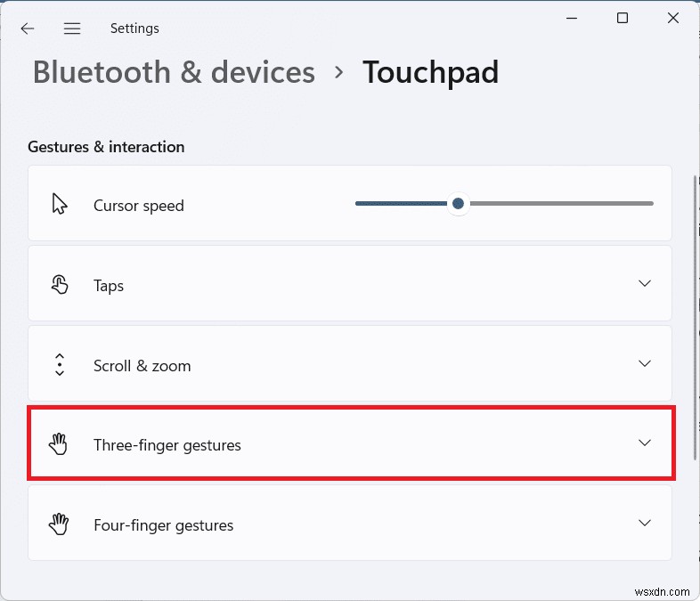Maximize the Settings window
The width and height of the screenshot is (700, 601).
(x=623, y=19)
